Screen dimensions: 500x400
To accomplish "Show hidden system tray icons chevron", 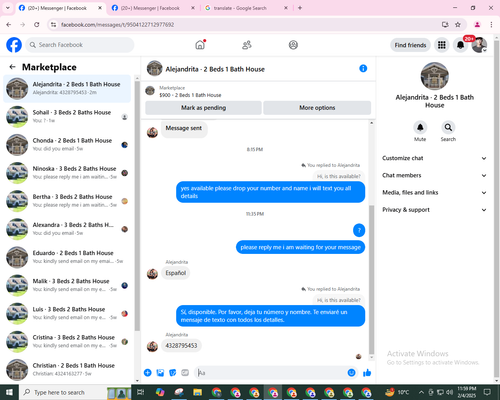I will coord(421,392).
